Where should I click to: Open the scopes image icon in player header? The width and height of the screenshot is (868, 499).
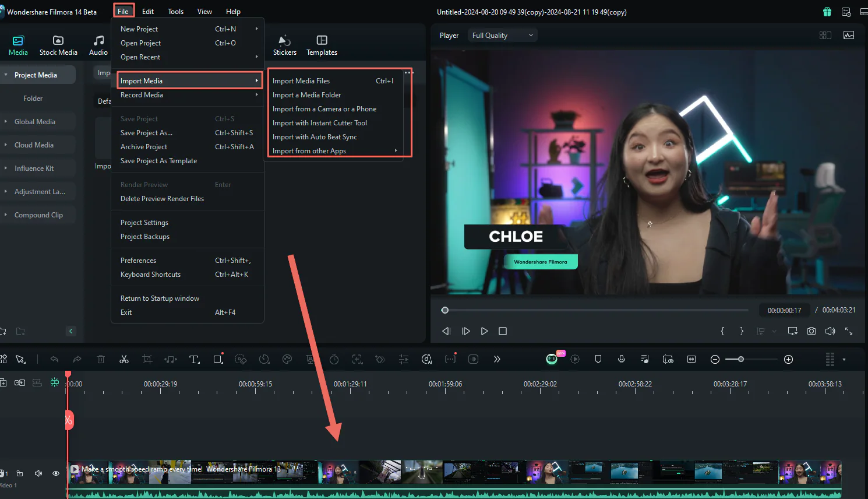849,35
